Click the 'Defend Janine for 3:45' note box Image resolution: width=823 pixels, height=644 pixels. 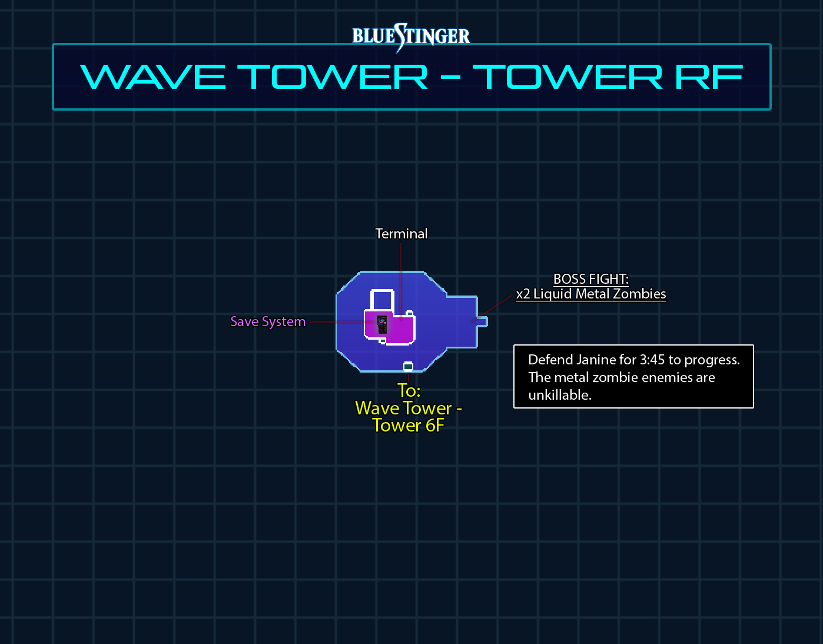pos(633,377)
